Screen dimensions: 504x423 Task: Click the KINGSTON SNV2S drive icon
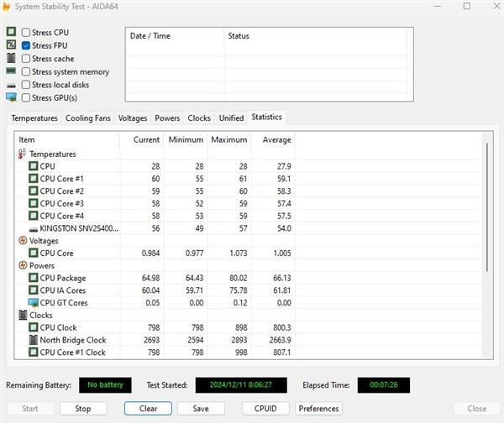coord(34,228)
